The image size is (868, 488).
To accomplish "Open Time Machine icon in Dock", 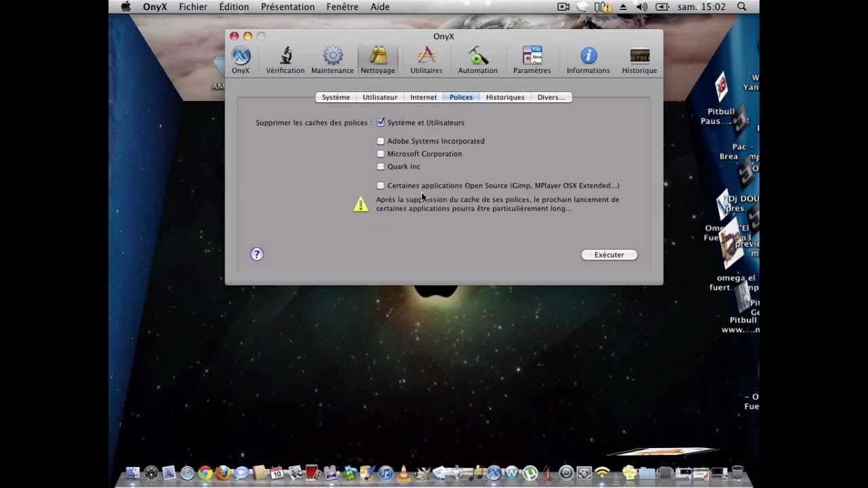I will tap(566, 473).
